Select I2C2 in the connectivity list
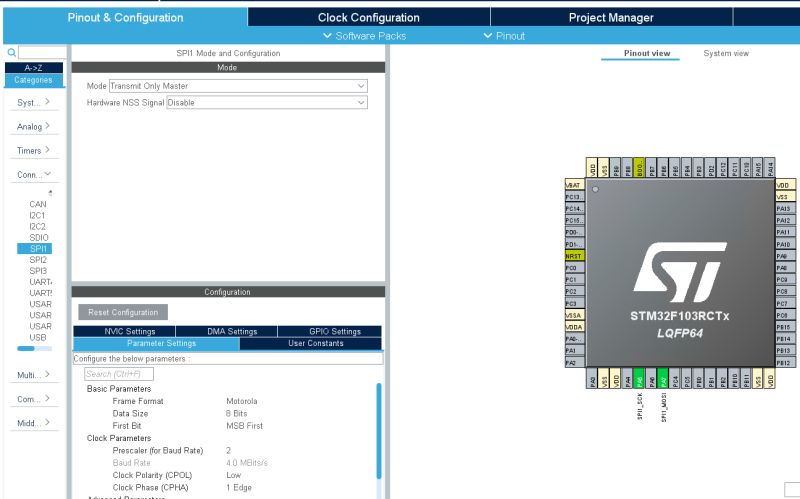Image resolution: width=800 pixels, height=499 pixels. pyautogui.click(x=37, y=227)
